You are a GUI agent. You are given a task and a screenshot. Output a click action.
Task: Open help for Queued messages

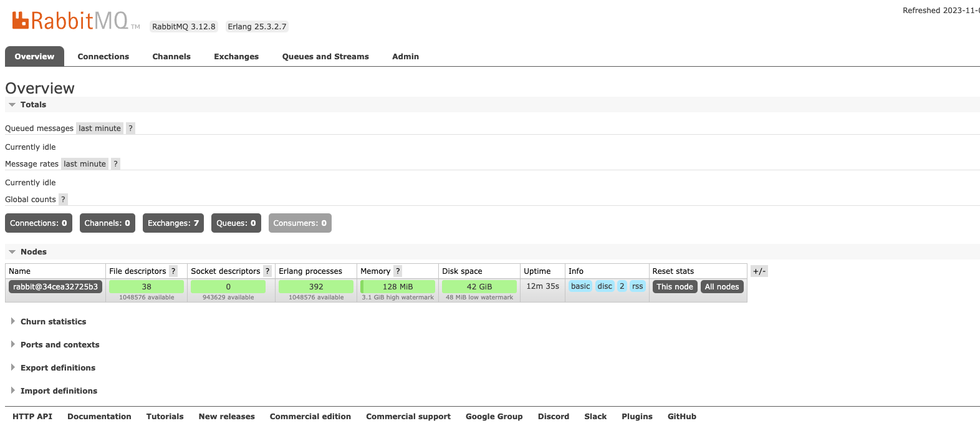[130, 128]
